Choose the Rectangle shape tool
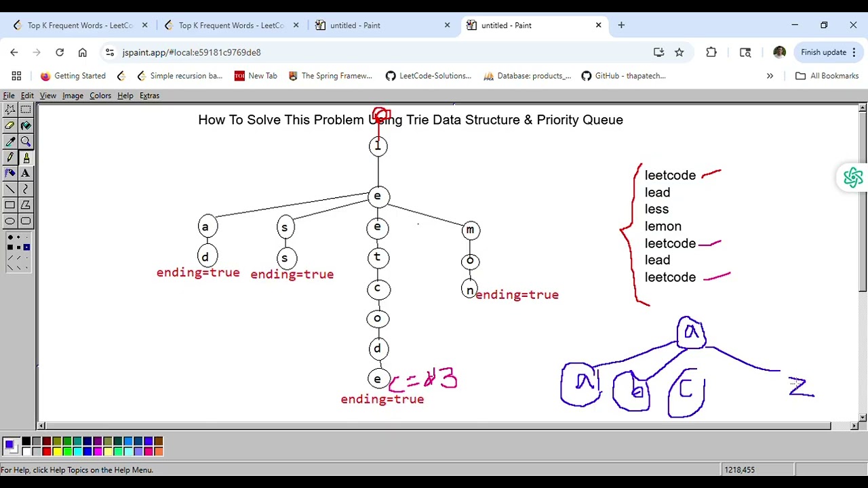The width and height of the screenshot is (868, 488). [10, 205]
